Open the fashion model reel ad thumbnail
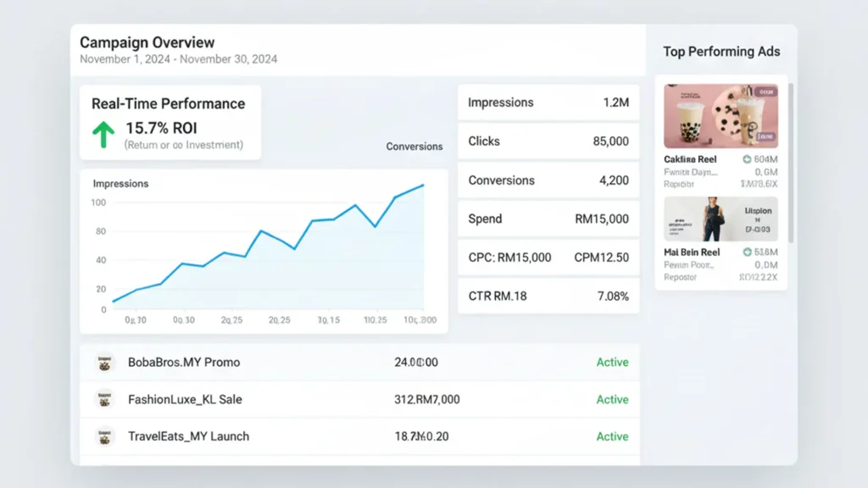Screen dimensions: 868x488 [721, 219]
